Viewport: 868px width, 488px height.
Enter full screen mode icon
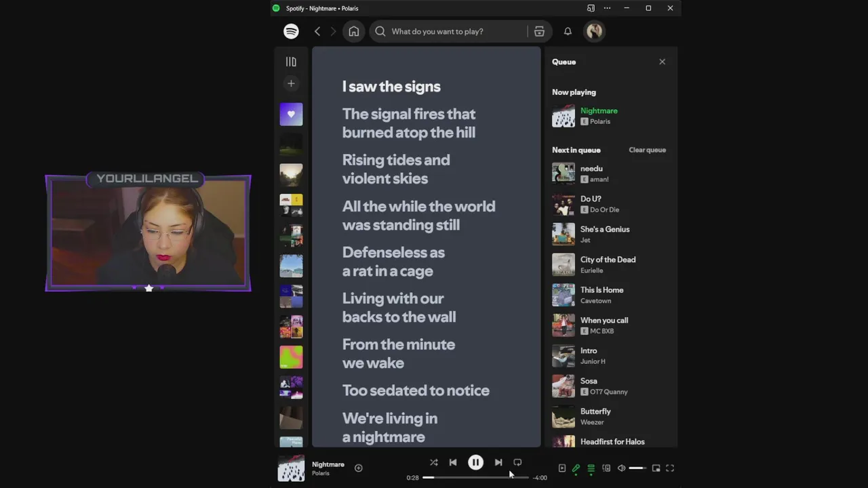click(x=670, y=468)
